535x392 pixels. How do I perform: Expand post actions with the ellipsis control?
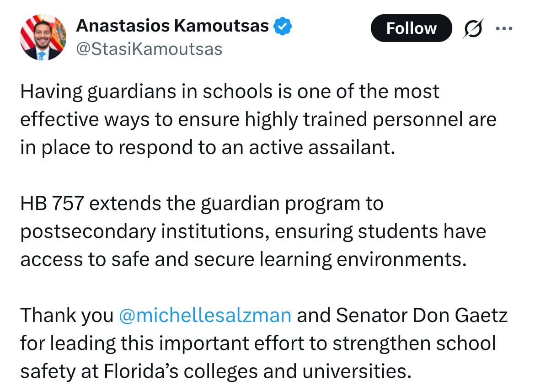point(504,28)
